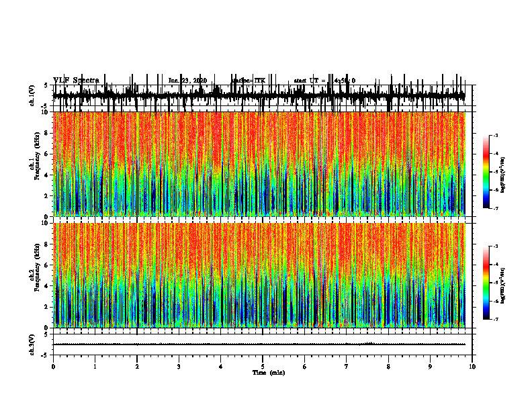Click the time axis tick label '3'

(x=179, y=367)
